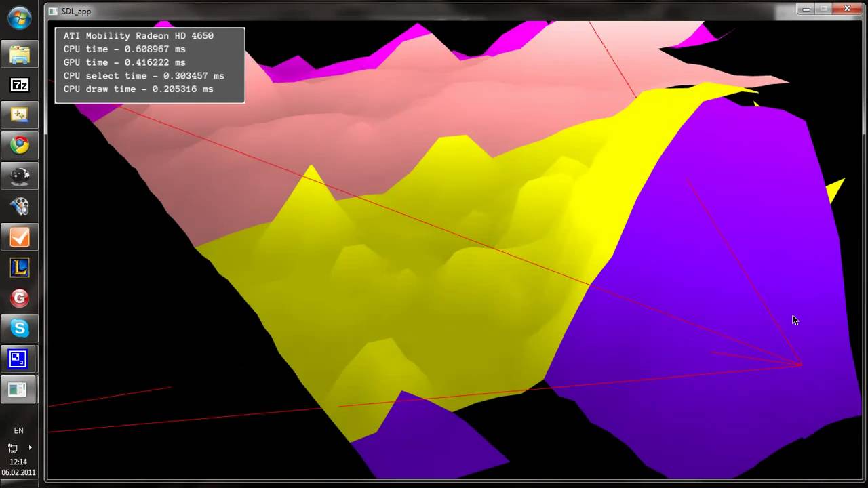Image resolution: width=868 pixels, height=488 pixels.
Task: Click the yellow image-tool icon below 7-Zip
Action: (x=19, y=115)
